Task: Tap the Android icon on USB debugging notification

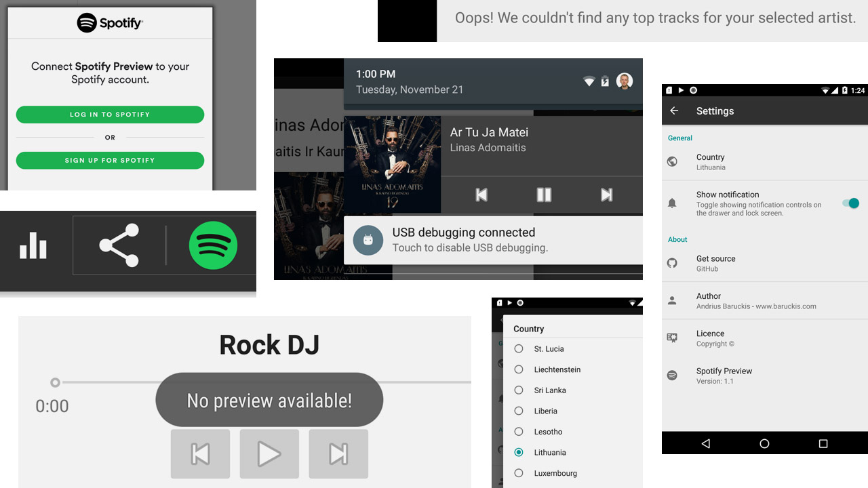Action: 368,240
